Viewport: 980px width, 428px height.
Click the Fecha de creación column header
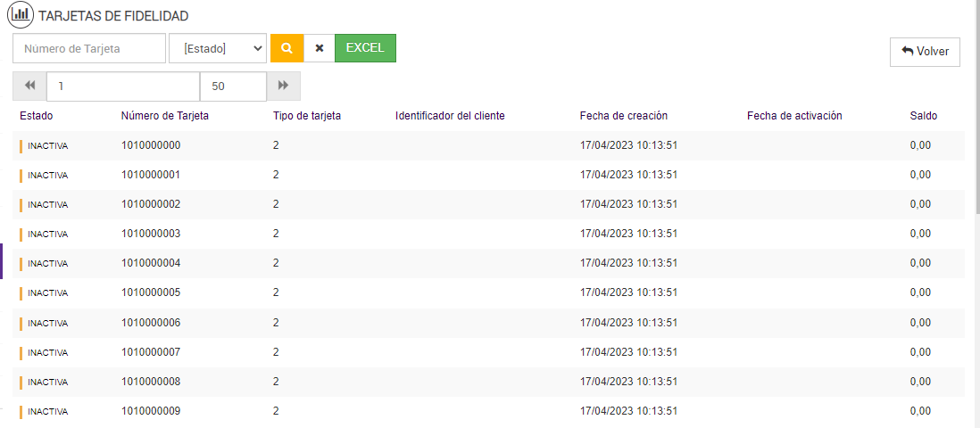[x=623, y=116]
